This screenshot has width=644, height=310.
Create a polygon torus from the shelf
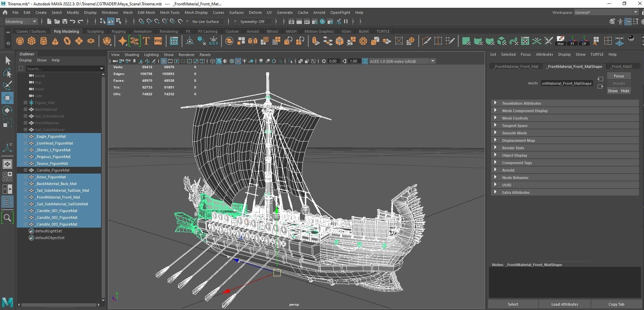[67, 41]
